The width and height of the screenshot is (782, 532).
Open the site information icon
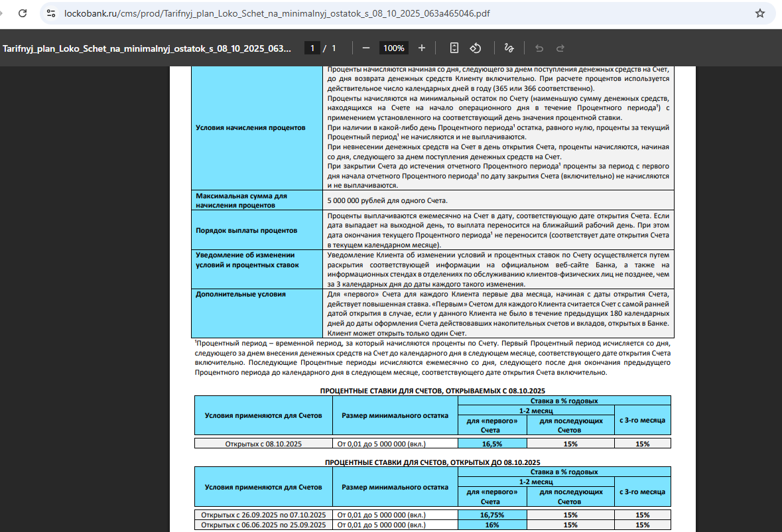(51, 13)
